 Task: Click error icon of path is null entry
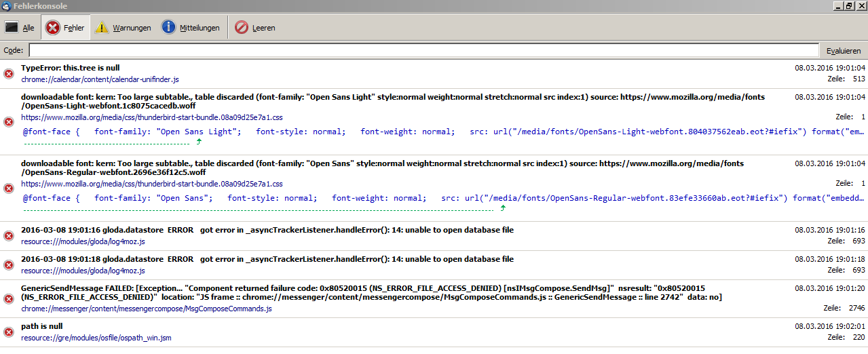coord(9,332)
